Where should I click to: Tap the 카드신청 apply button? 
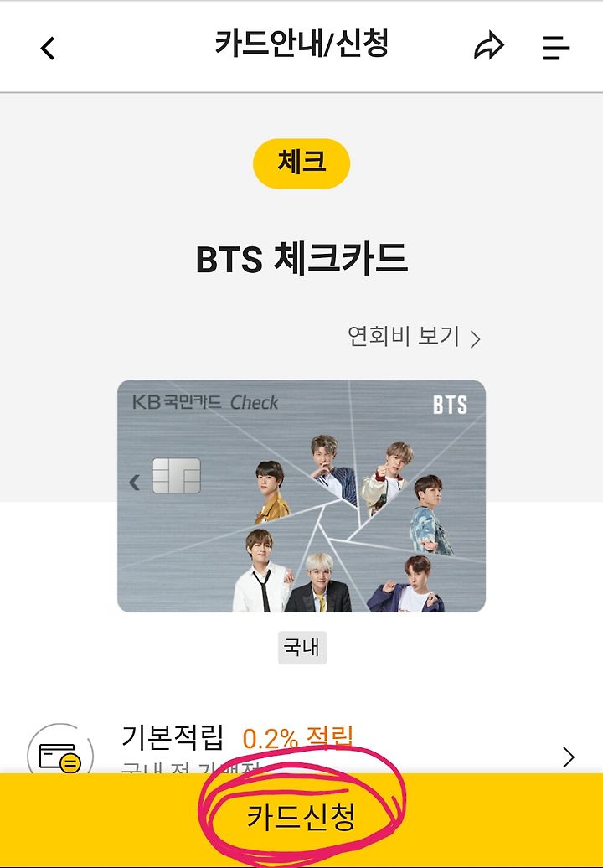301,820
